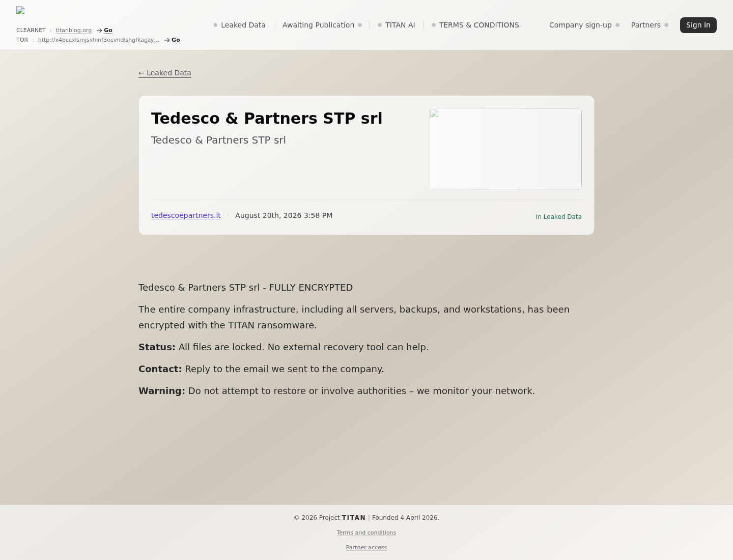This screenshot has height=560, width=733.
Task: Open TERMS & CONDITIONS nav item
Action: pos(479,25)
